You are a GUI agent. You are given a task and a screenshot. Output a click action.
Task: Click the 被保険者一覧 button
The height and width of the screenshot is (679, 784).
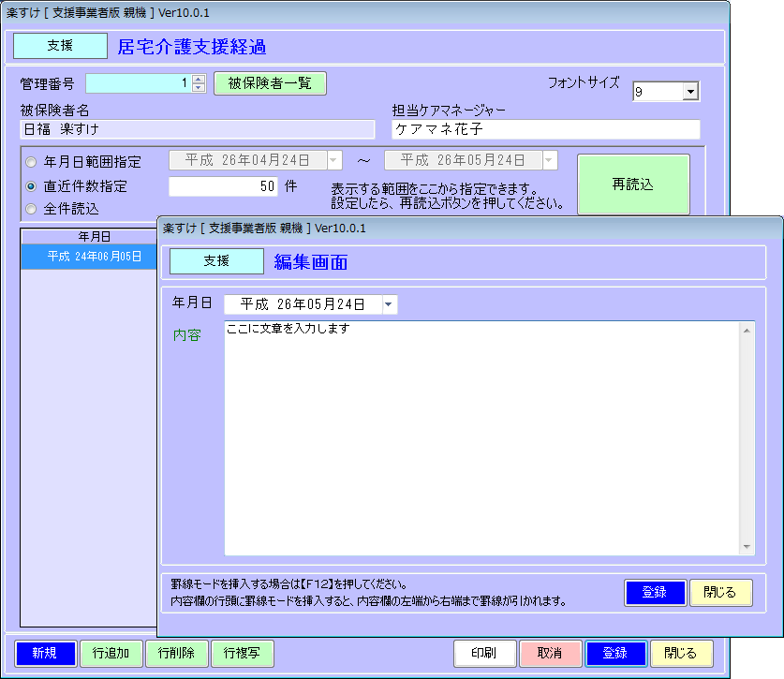tap(270, 83)
